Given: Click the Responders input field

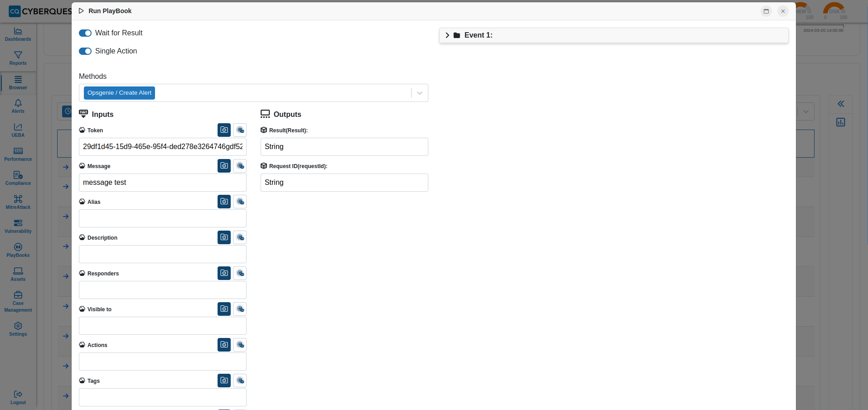Looking at the screenshot, I should (163, 290).
